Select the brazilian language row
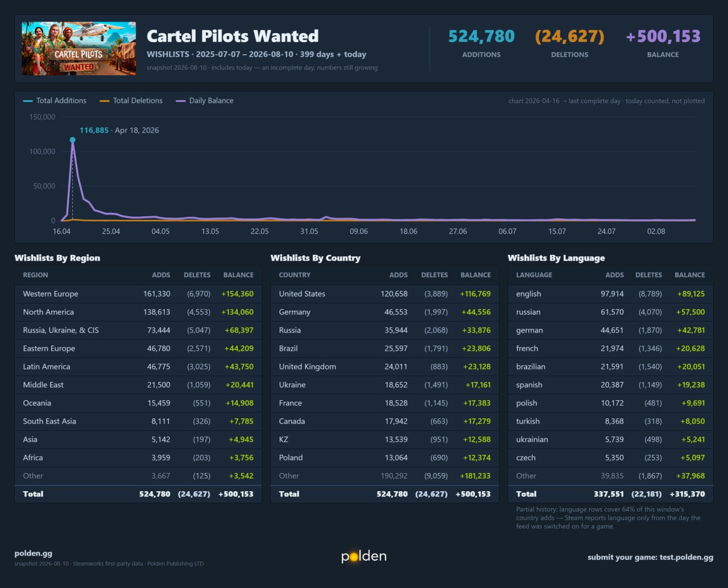728x588 pixels. (x=610, y=367)
